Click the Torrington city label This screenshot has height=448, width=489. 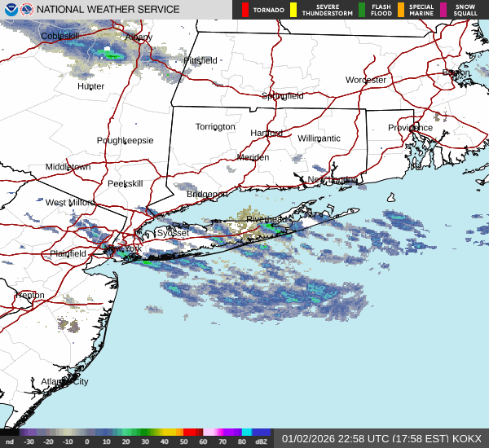coord(215,126)
